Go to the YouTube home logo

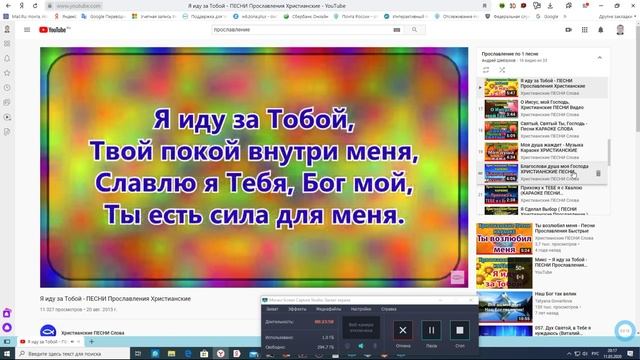tap(54, 30)
